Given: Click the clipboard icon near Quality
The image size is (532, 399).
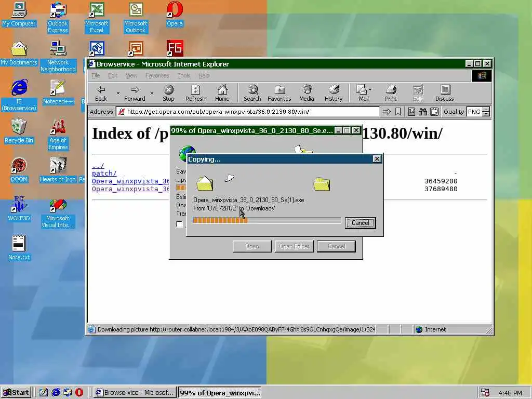Looking at the screenshot, I should [434, 112].
